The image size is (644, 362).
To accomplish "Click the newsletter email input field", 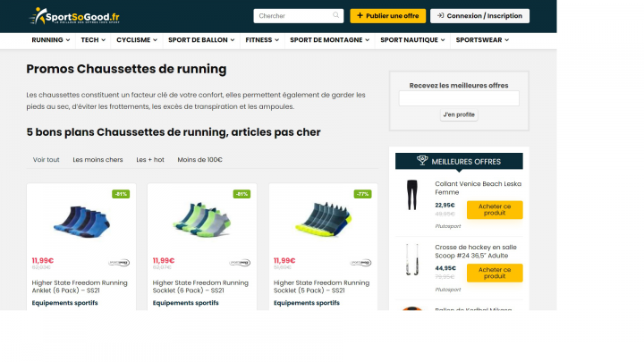I will (x=459, y=98).
